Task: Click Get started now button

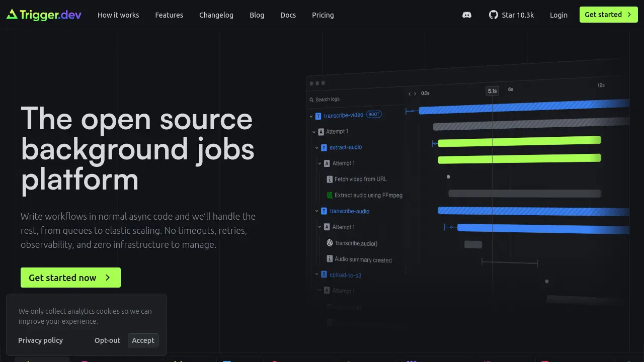Action: coord(70,278)
